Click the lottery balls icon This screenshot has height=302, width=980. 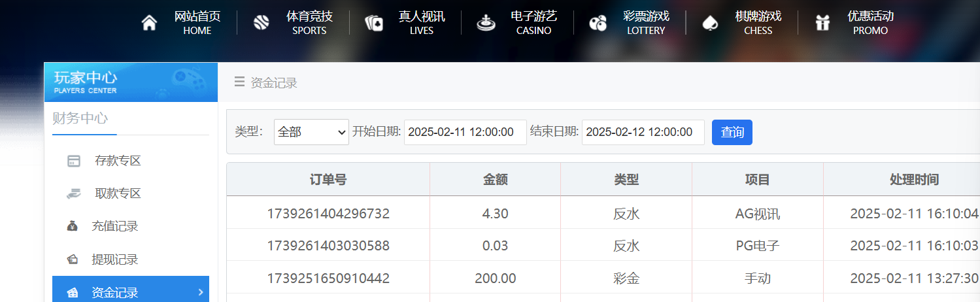[598, 24]
